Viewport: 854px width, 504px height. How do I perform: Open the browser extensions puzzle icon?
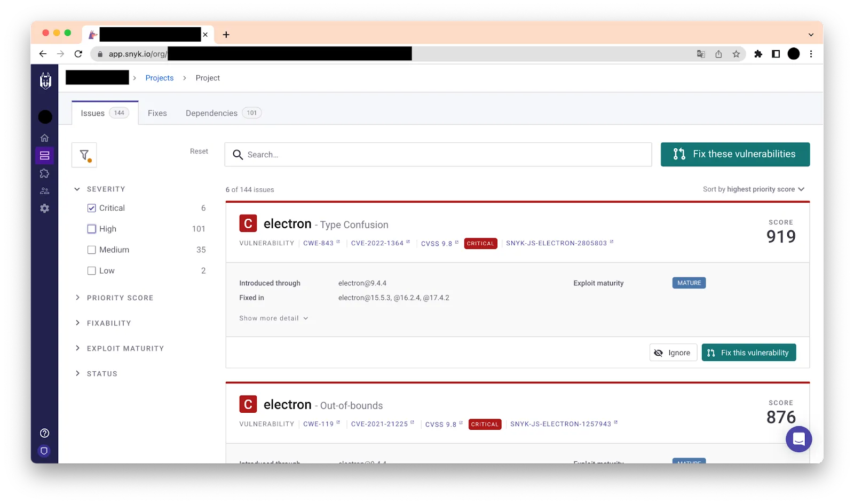tap(758, 54)
